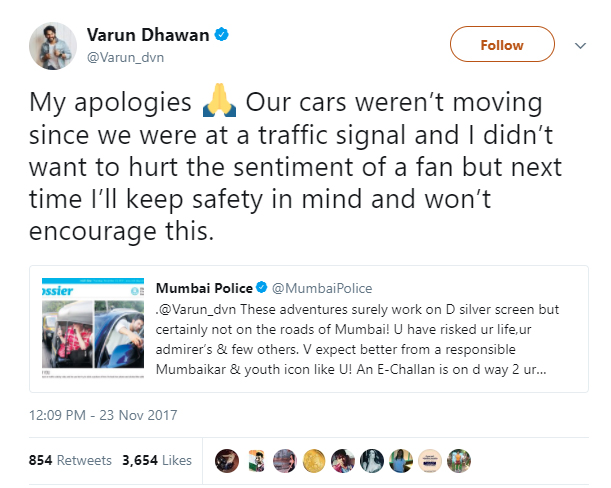Click the last liker avatar in row

pyautogui.click(x=459, y=461)
